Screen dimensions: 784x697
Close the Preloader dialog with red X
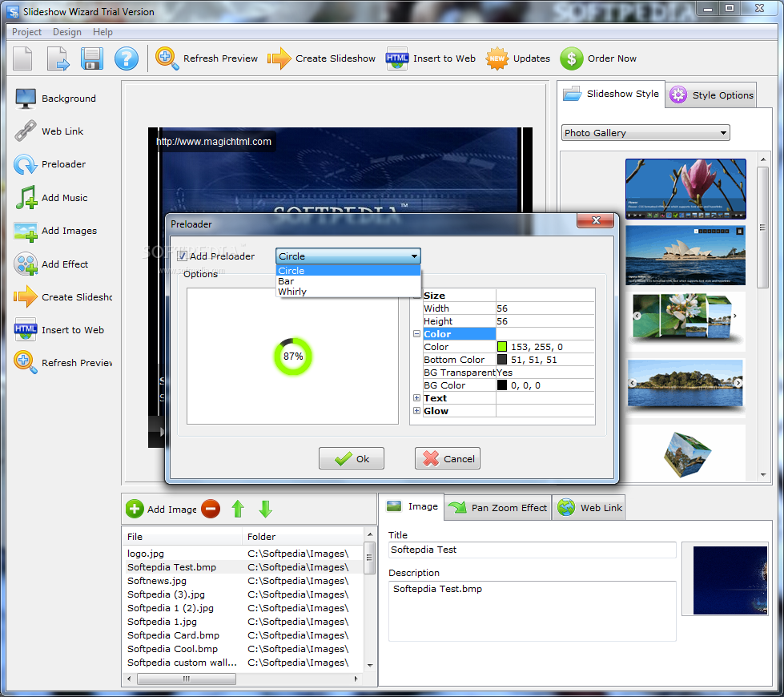596,220
